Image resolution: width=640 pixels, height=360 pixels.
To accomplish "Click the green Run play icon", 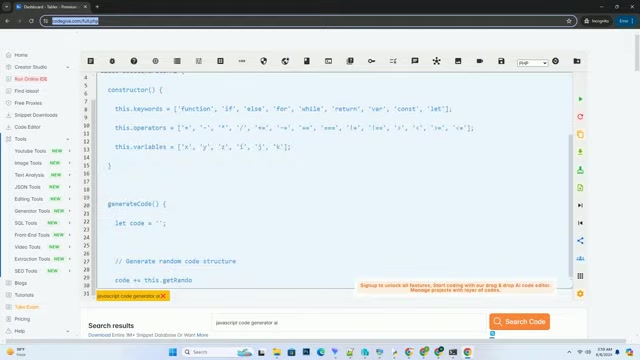I will (x=580, y=99).
